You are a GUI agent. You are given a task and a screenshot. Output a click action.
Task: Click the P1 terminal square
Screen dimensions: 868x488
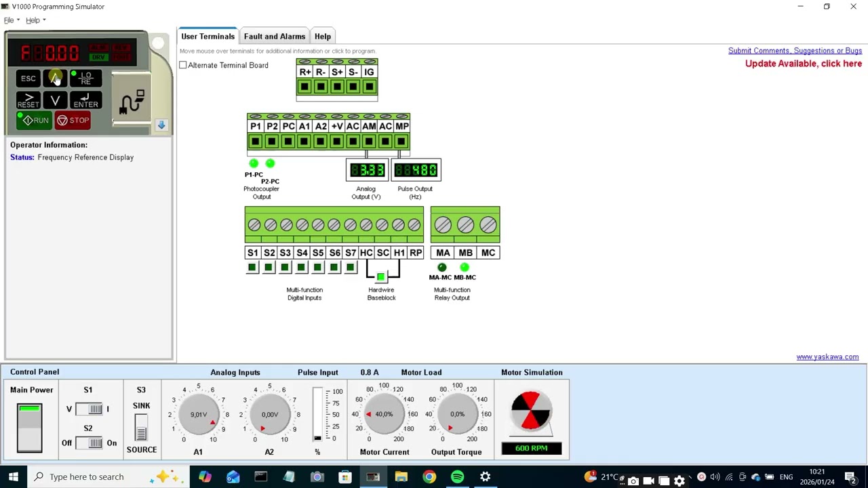tap(255, 142)
